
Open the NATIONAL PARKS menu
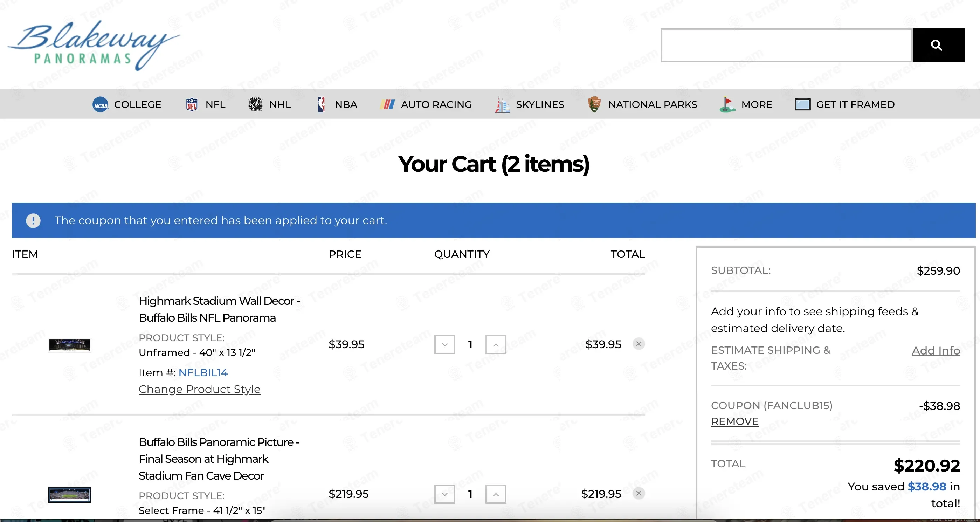pos(653,105)
